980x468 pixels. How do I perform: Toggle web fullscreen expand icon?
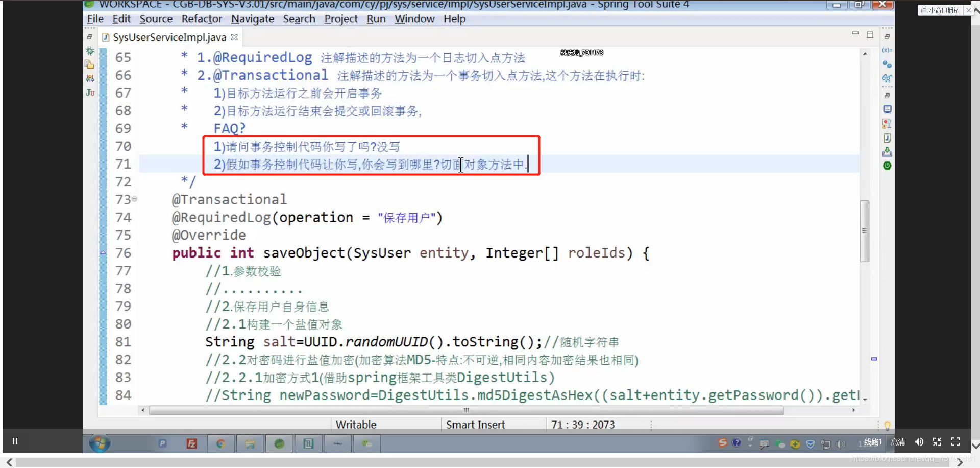click(937, 442)
